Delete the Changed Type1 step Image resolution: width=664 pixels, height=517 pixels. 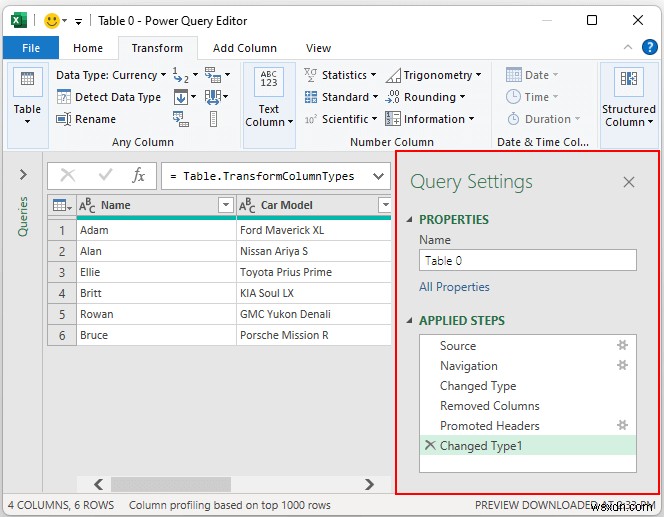point(430,445)
